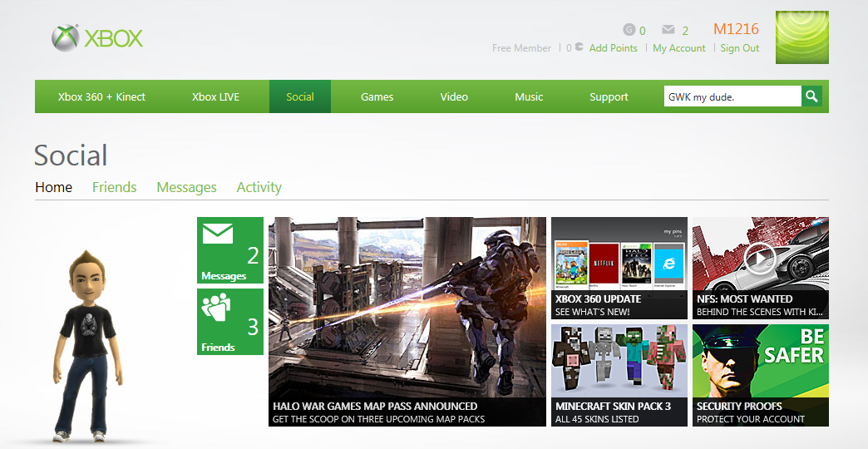Open Xbox 360 + Kinect menu
The width and height of the screenshot is (868, 449).
pos(101,97)
